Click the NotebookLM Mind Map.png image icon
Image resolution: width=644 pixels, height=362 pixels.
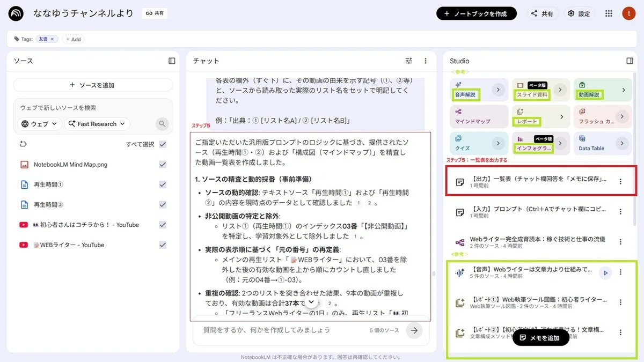coord(24,164)
